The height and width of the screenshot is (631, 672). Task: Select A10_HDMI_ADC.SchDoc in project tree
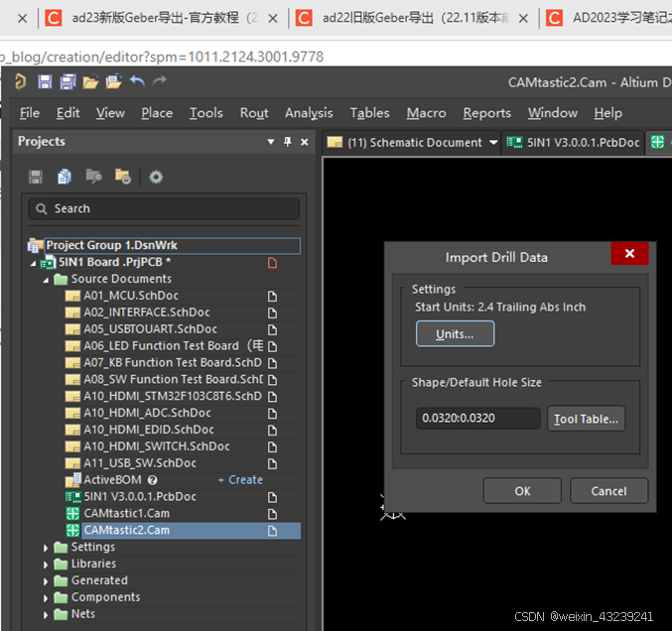tap(147, 413)
